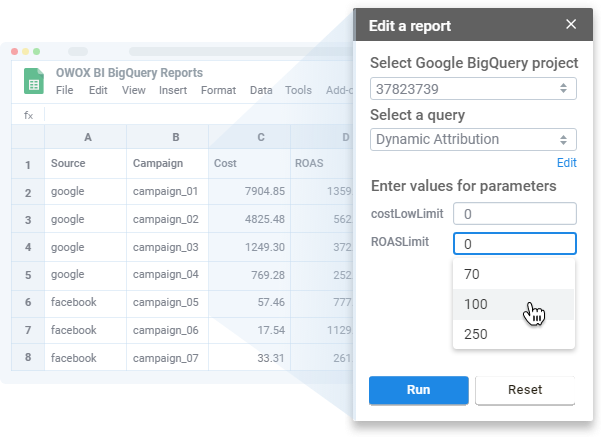
Task: Focus the costLowLimit input field
Action: 514,213
